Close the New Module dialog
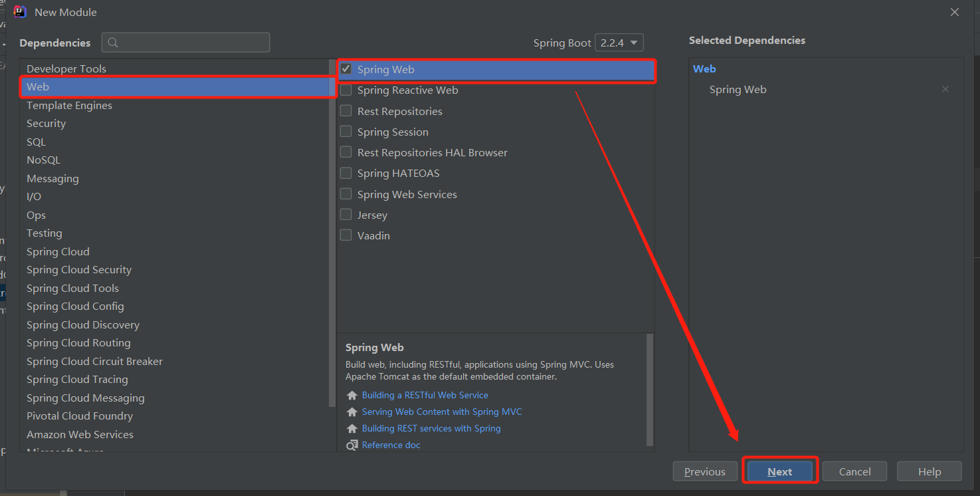Image resolution: width=980 pixels, height=496 pixels. [955, 12]
